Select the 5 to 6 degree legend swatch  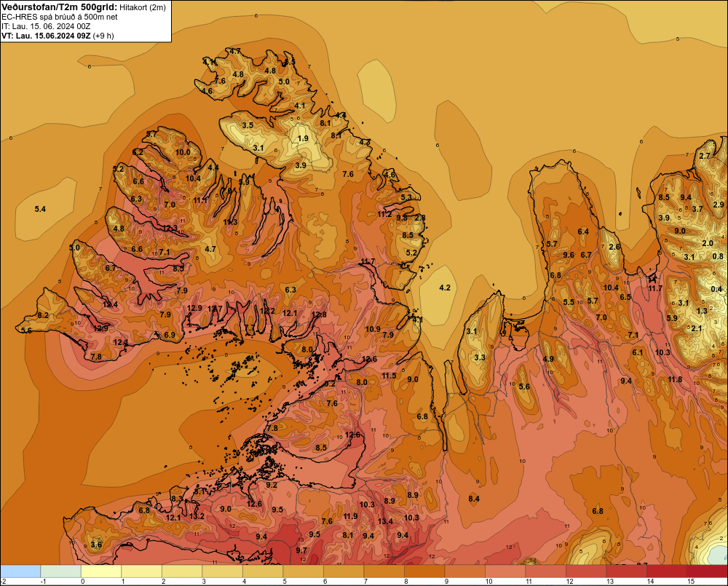(303, 571)
